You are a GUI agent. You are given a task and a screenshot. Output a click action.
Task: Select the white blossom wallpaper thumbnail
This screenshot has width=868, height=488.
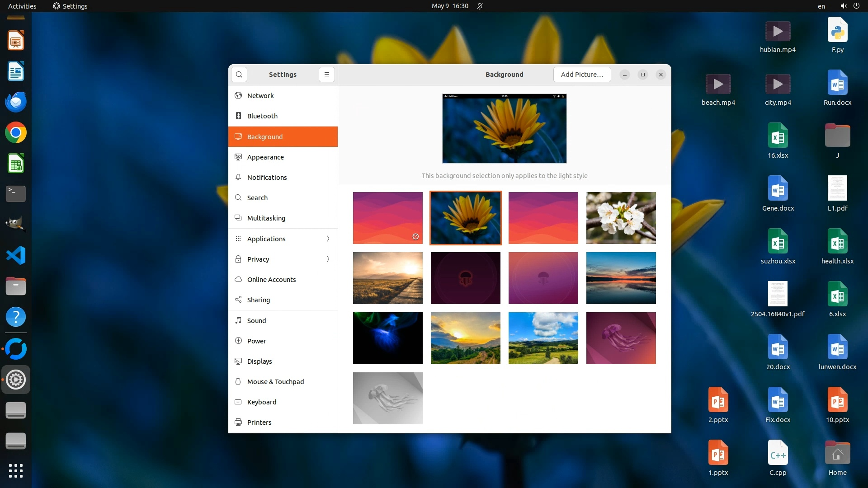click(621, 218)
